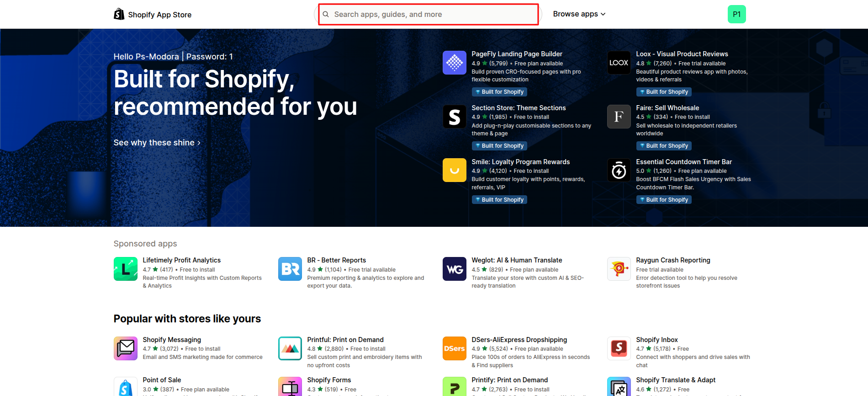Open Smile Loyalty app icon

click(454, 170)
